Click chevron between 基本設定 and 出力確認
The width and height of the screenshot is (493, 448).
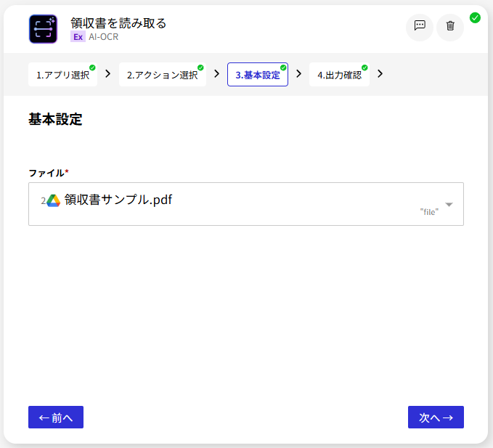point(298,74)
